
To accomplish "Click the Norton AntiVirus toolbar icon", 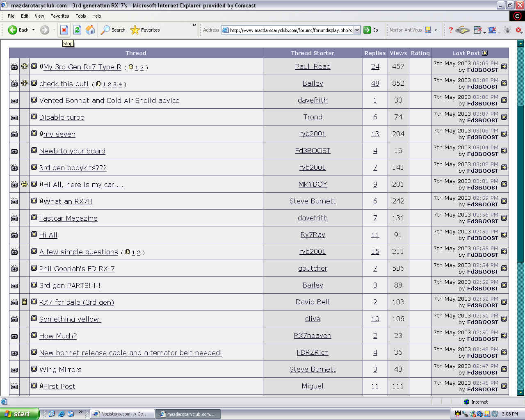I will [x=428, y=30].
